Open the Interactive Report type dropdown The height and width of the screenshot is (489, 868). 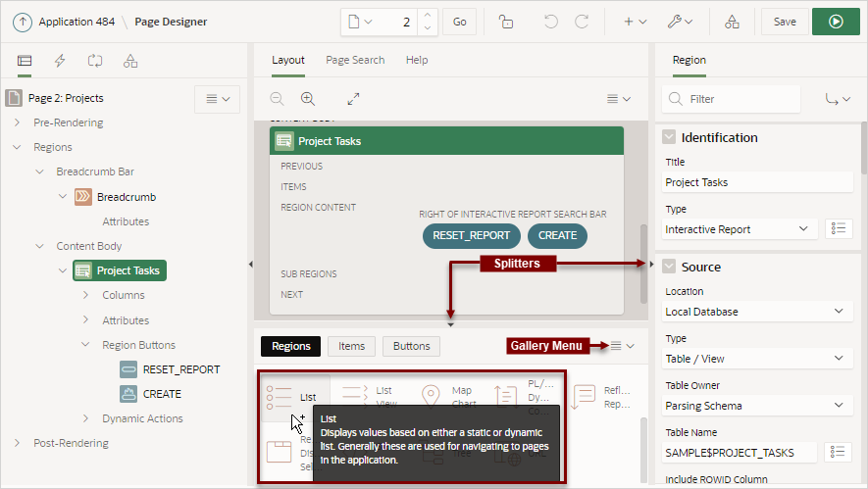[x=740, y=229]
